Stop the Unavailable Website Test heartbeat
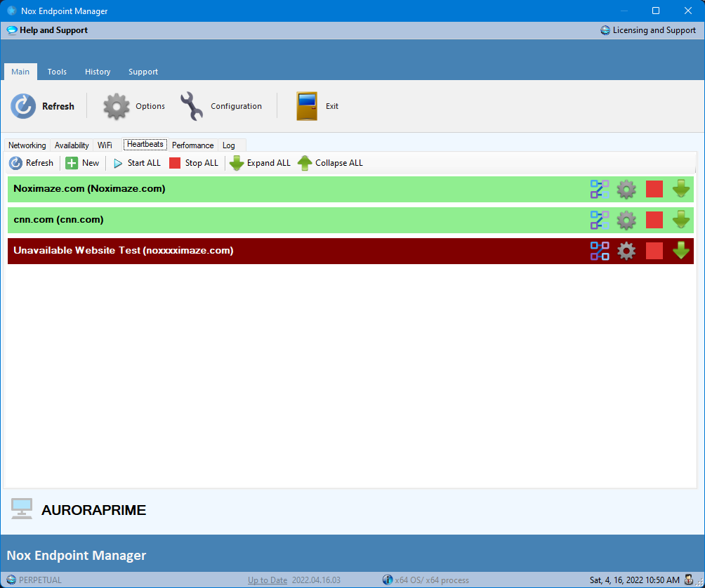 (x=654, y=251)
